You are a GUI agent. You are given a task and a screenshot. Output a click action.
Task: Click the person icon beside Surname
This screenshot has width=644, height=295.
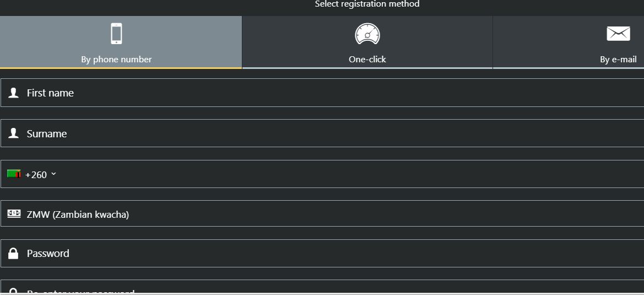click(x=14, y=133)
